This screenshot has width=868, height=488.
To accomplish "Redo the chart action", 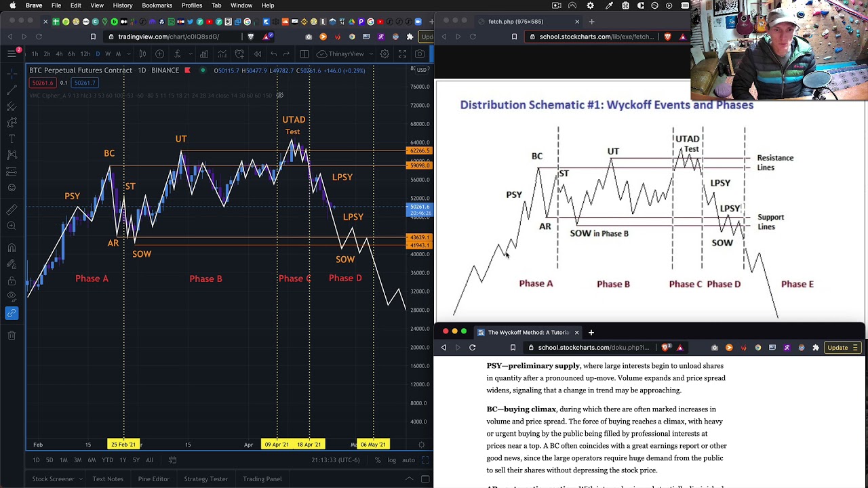I will click(288, 54).
